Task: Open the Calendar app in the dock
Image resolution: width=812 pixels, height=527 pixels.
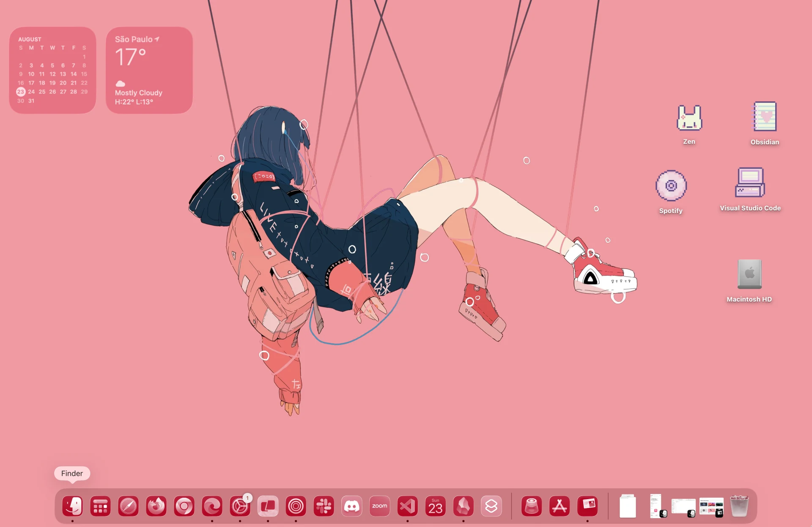Action: pos(435,506)
